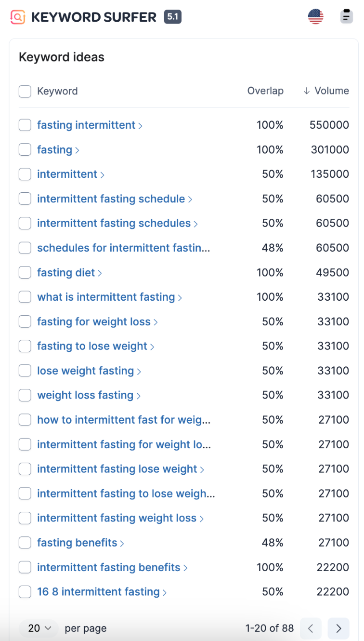Enable checkbox for '16 8 intermittent fasting'
This screenshot has height=641, width=364.
point(25,592)
